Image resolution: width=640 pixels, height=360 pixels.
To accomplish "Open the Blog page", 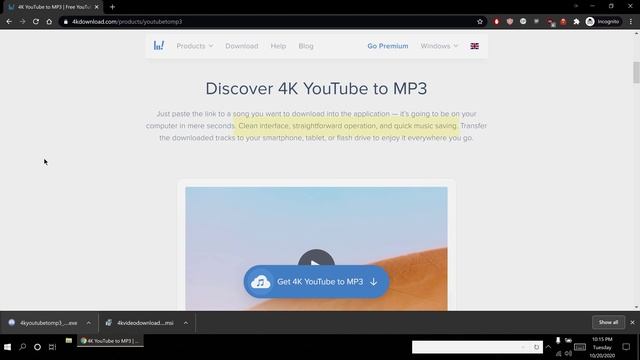I will [306, 46].
